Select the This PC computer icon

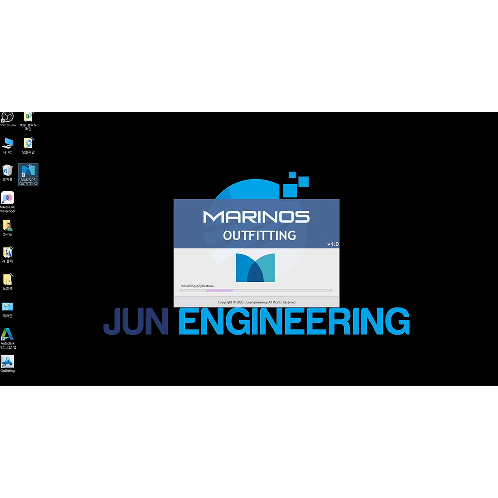point(8,146)
